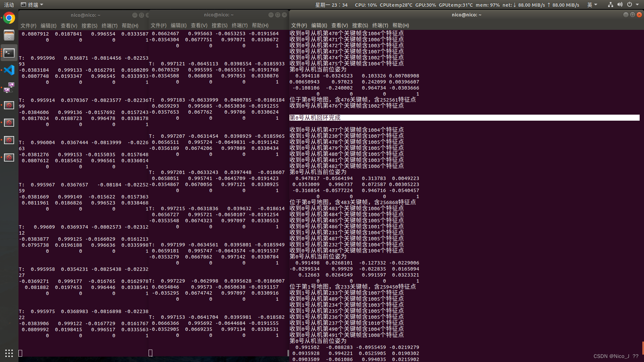Open 帮助(H) menu in right terminal
The height and width of the screenshot is (362, 644).
pyautogui.click(x=401, y=25)
